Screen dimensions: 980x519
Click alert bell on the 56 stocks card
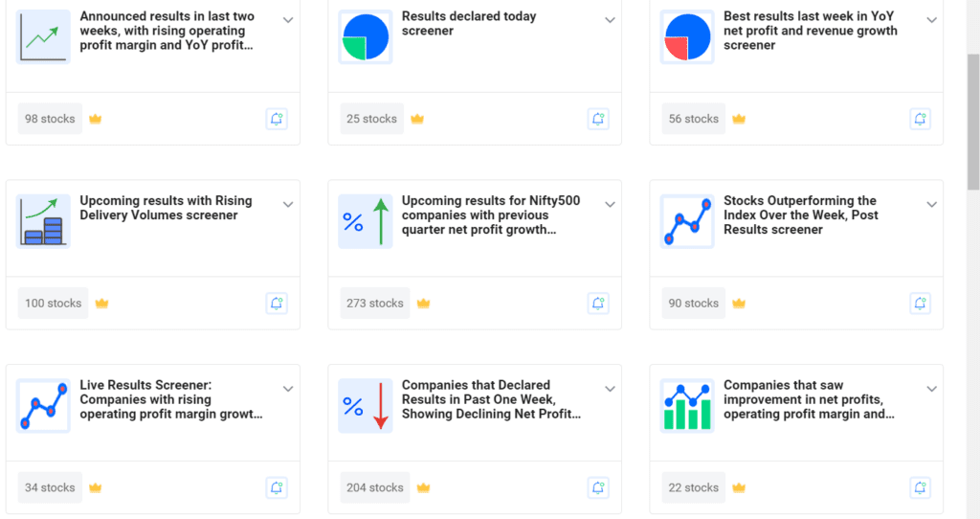coord(920,119)
